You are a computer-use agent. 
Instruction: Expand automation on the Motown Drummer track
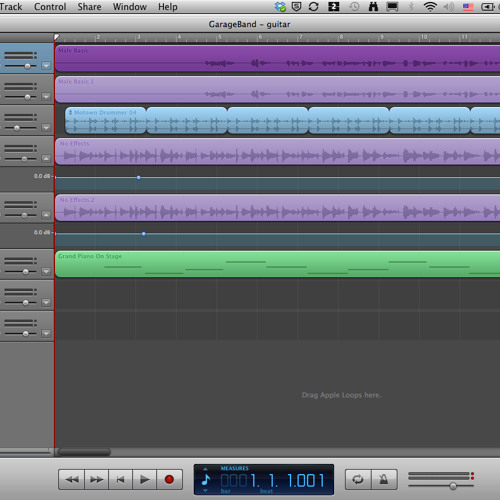tap(46, 128)
